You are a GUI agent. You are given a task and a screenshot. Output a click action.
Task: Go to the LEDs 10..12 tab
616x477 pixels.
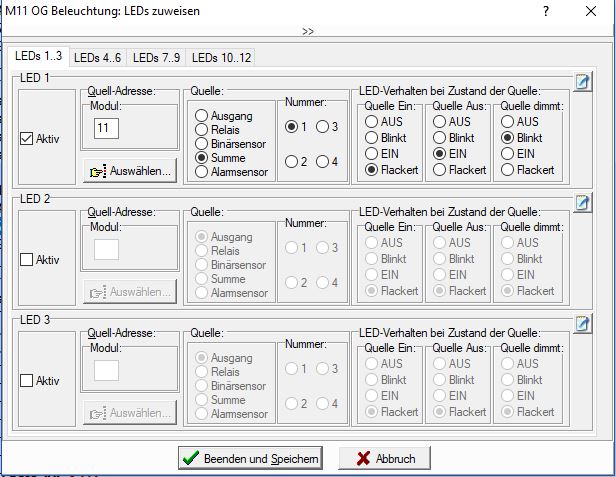222,58
